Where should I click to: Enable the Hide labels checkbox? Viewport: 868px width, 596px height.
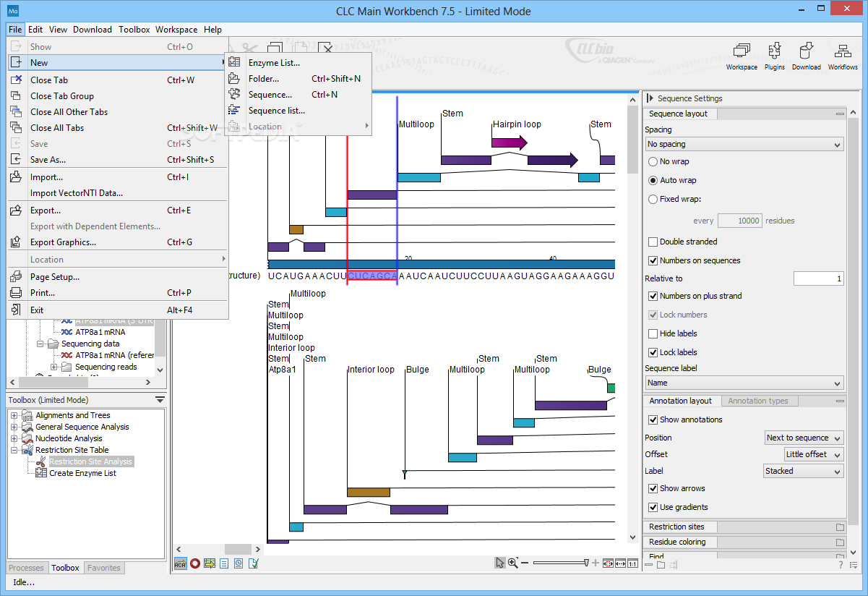653,333
